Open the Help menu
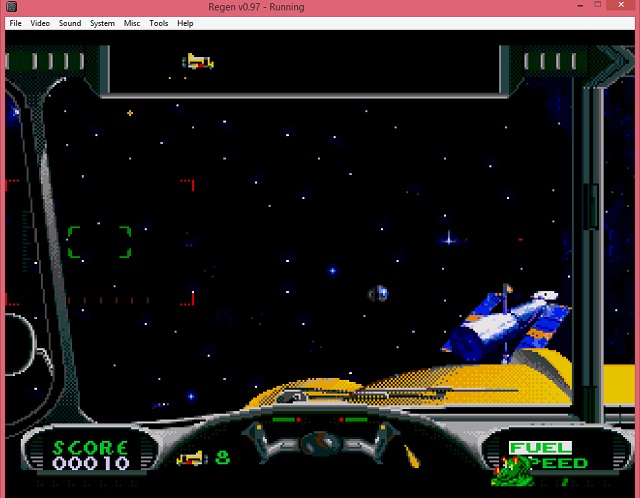Viewport: 640px width, 498px height. (185, 23)
